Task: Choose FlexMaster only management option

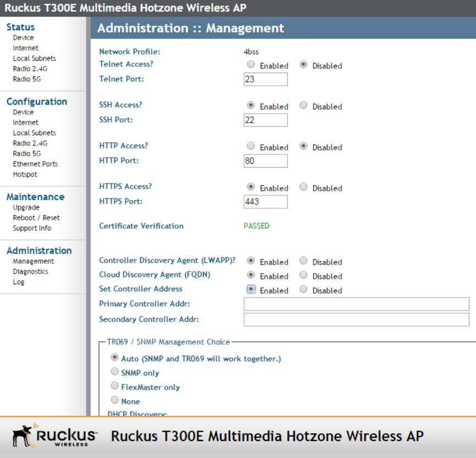Action: tap(114, 385)
